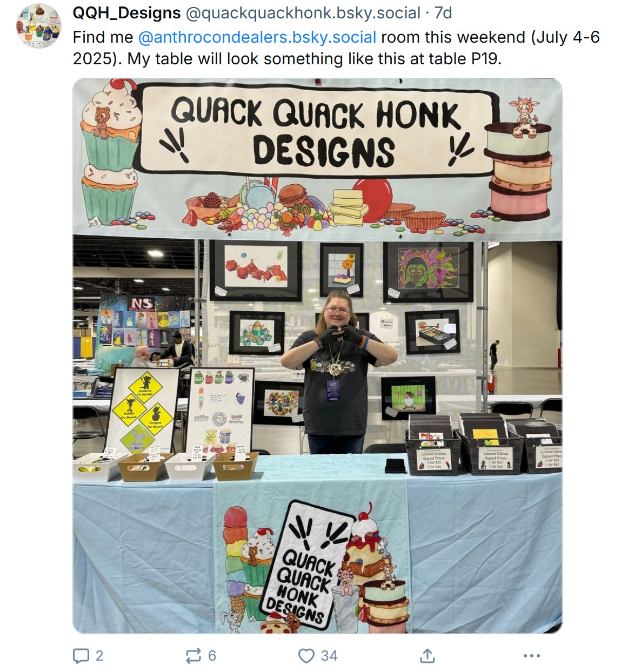This screenshot has height=672, width=621.
Task: Open the post text mentioning table P19
Action: pos(336,48)
